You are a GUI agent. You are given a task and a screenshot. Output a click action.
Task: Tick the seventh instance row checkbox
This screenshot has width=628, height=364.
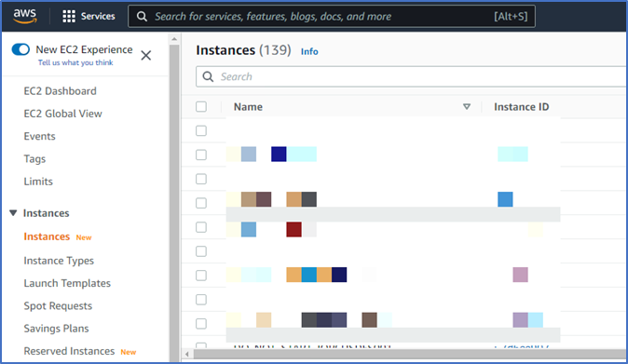201,276
